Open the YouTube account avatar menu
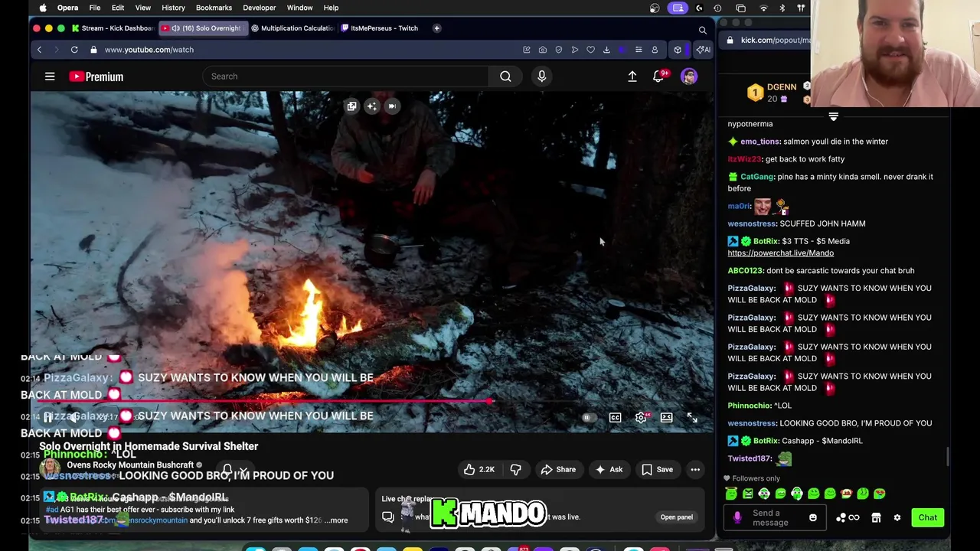 689,77
